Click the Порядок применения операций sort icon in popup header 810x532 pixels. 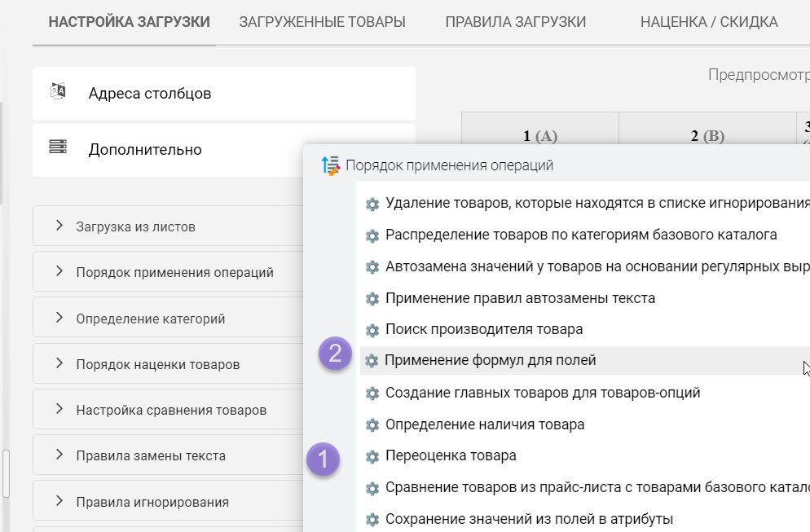[331, 165]
